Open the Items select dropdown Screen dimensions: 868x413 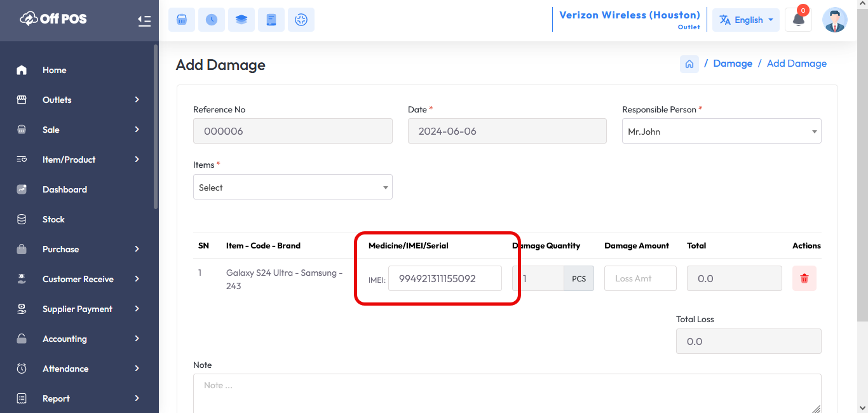click(292, 187)
